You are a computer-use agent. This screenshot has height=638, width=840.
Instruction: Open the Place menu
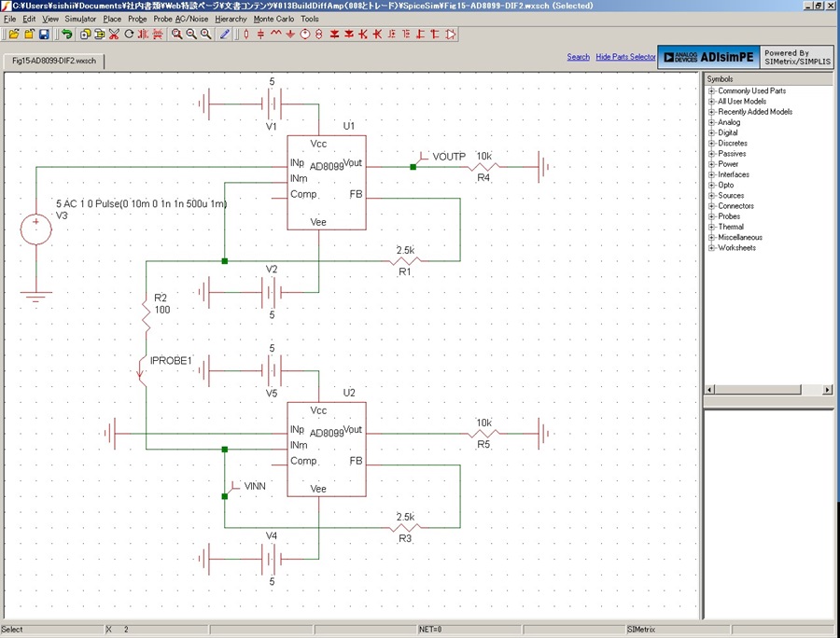(112, 19)
